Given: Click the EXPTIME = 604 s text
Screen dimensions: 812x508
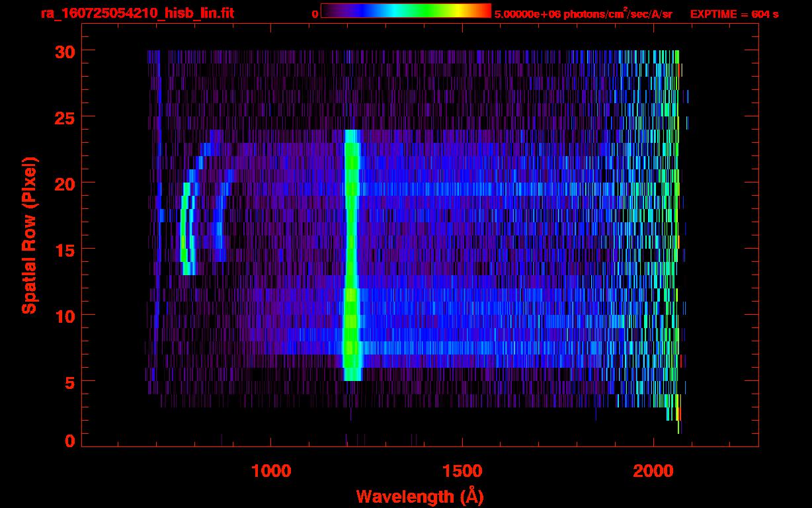Looking at the screenshot, I should (x=734, y=14).
